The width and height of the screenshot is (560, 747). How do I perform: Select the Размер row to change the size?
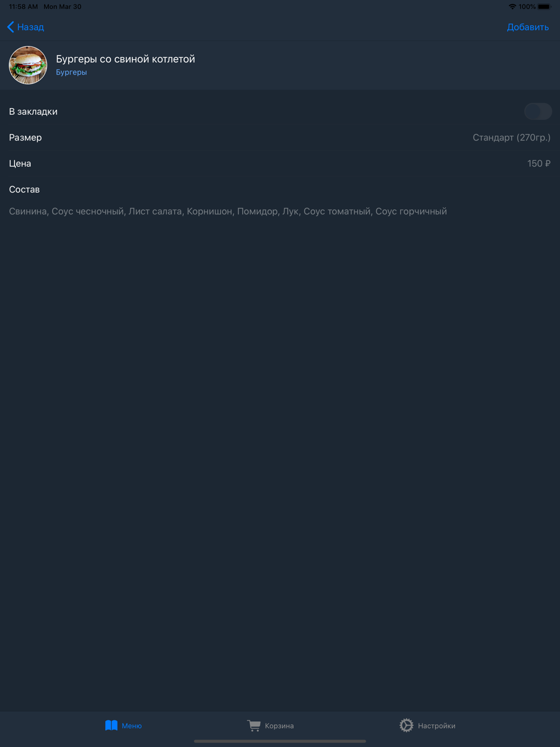click(x=280, y=137)
